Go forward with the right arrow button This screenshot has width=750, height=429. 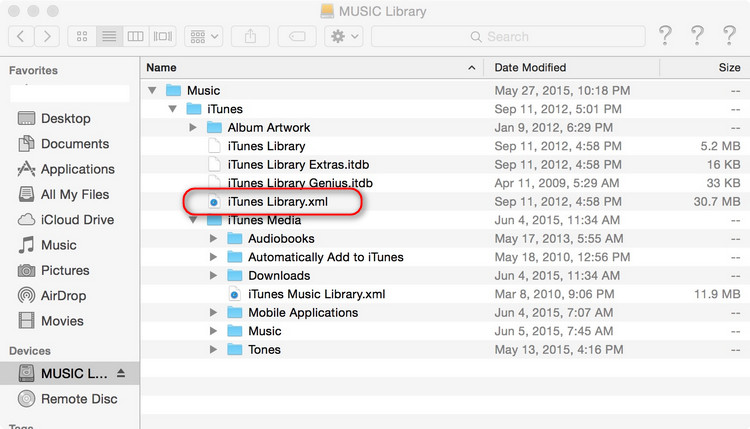point(47,36)
